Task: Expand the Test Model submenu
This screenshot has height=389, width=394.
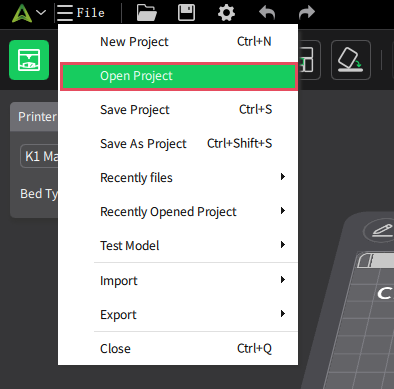Action: [178, 246]
